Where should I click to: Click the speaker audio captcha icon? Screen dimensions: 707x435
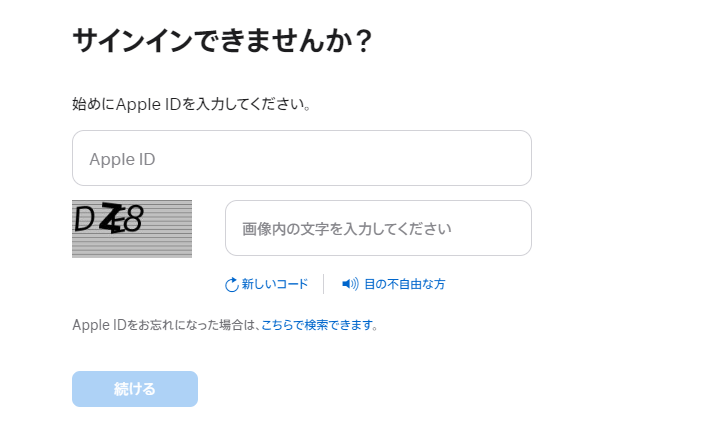[350, 284]
